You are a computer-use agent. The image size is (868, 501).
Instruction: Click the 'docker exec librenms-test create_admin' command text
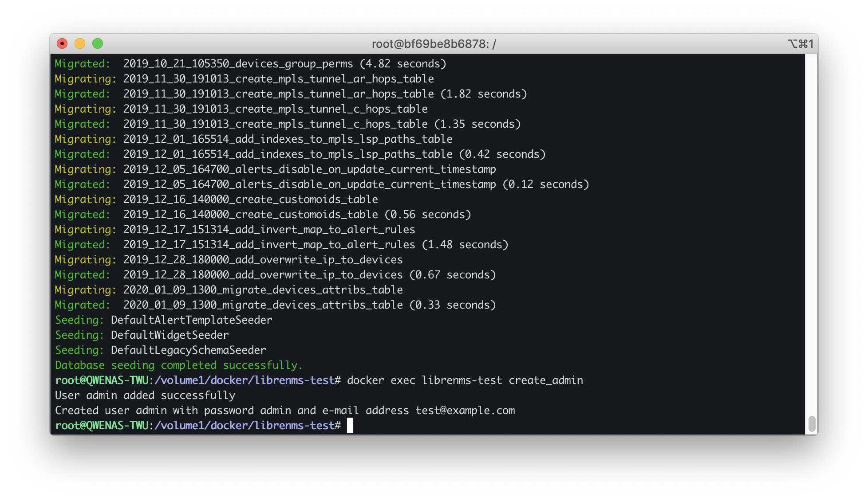pyautogui.click(x=465, y=380)
